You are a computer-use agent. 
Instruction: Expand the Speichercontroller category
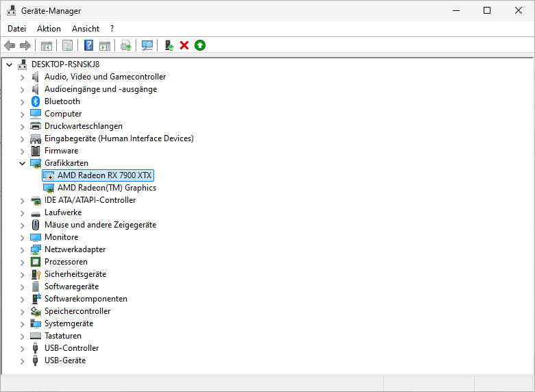click(22, 311)
